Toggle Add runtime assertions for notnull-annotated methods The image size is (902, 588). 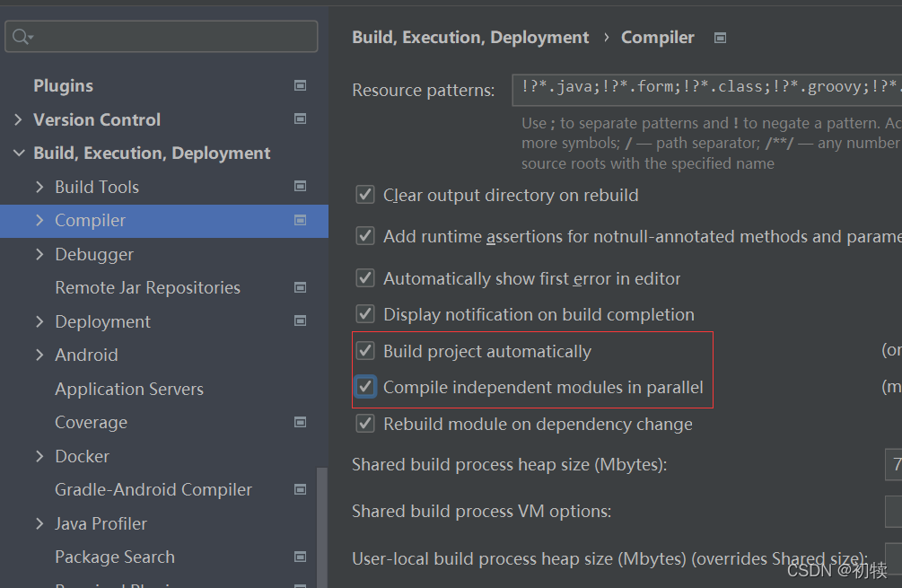pyautogui.click(x=365, y=236)
